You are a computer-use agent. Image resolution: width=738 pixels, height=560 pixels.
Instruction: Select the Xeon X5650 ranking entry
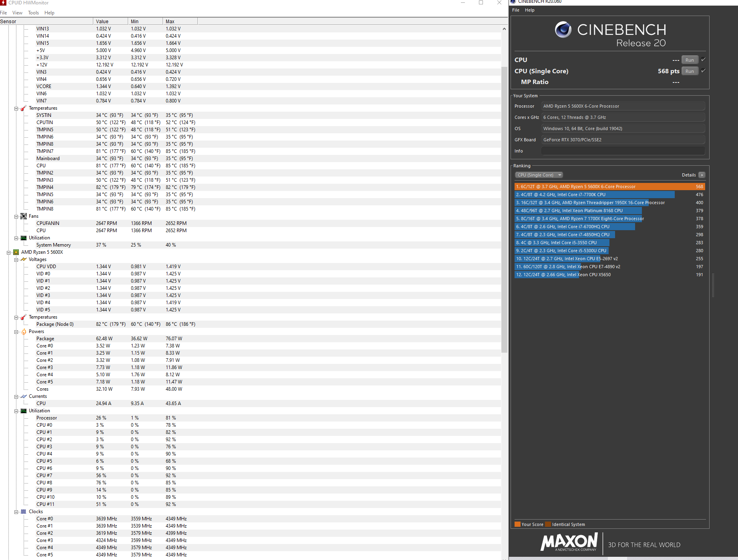(x=609, y=275)
